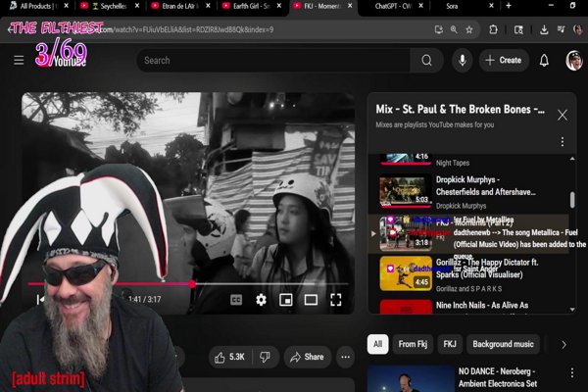Click the Share button
The image size is (588, 392).
click(307, 357)
